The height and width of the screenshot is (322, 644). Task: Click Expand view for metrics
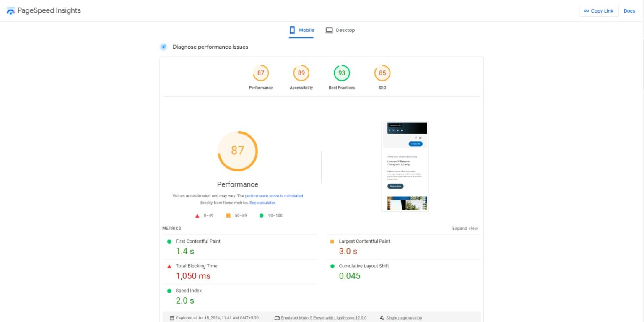(x=465, y=229)
